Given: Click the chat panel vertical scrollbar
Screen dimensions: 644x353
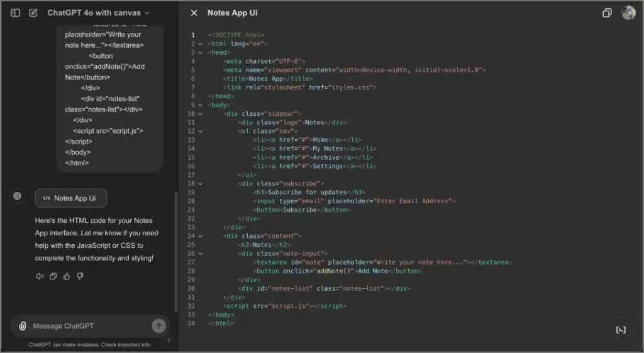Looking at the screenshot, I should point(175,252).
